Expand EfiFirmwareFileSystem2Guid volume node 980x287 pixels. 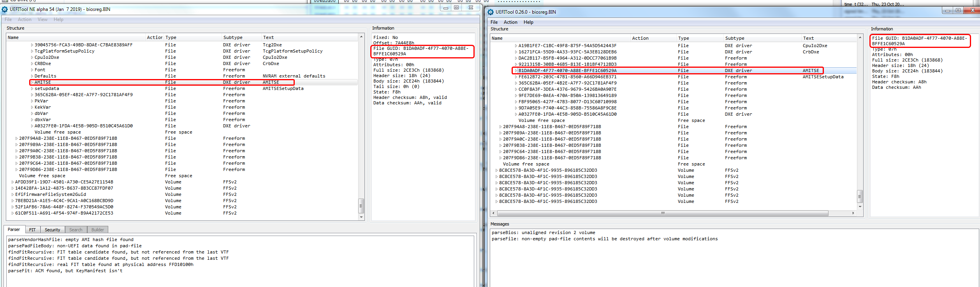(12, 194)
